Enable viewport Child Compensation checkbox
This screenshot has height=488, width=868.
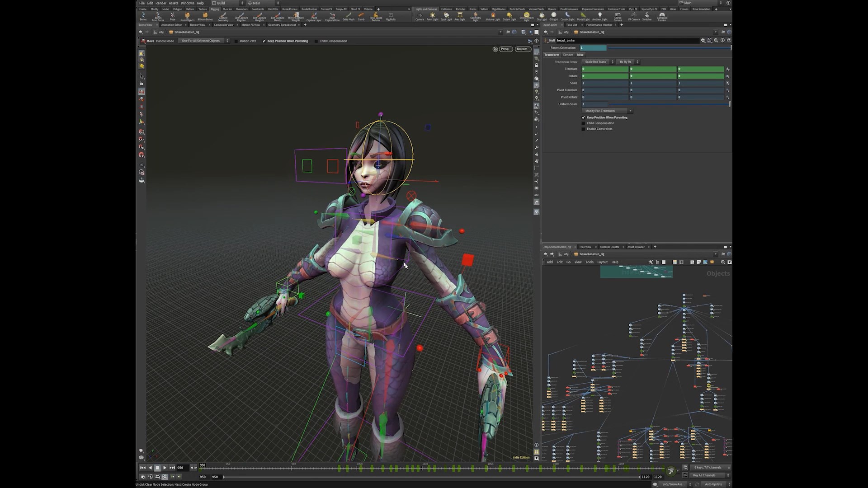coord(316,41)
